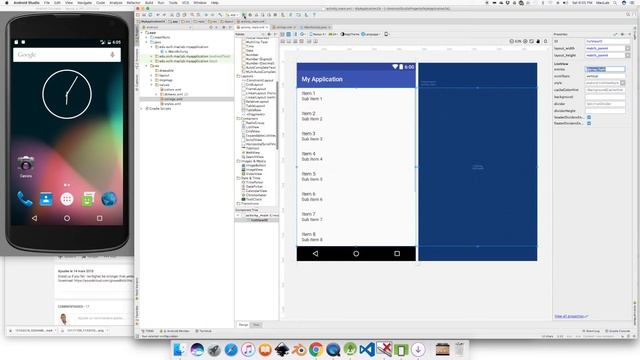Collapse the java folder

tap(147, 42)
